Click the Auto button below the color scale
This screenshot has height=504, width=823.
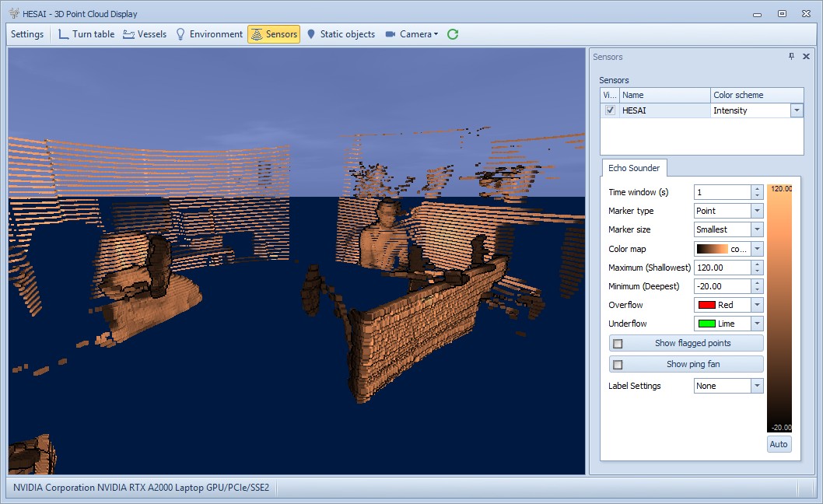pyautogui.click(x=778, y=443)
